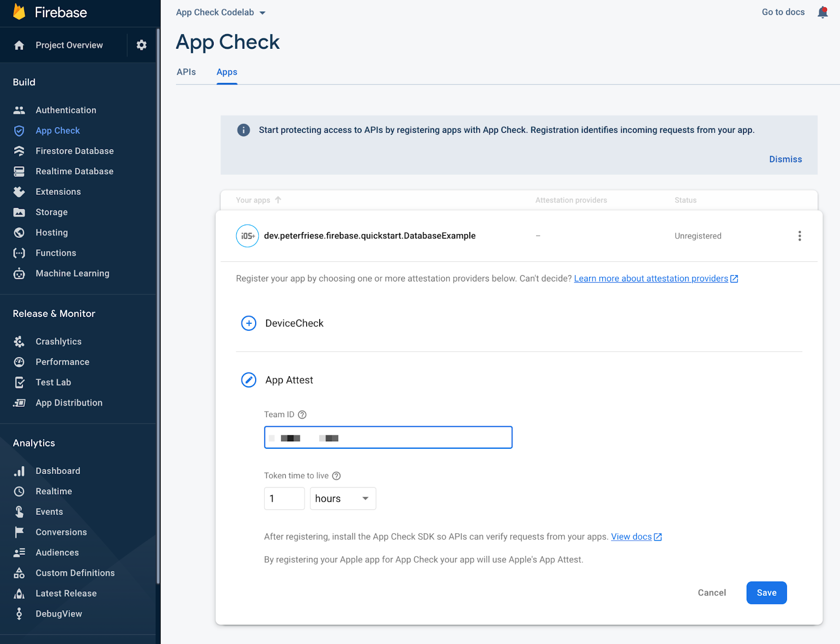Open the hours unit dropdown
Image resolution: width=840 pixels, height=644 pixels.
(343, 499)
